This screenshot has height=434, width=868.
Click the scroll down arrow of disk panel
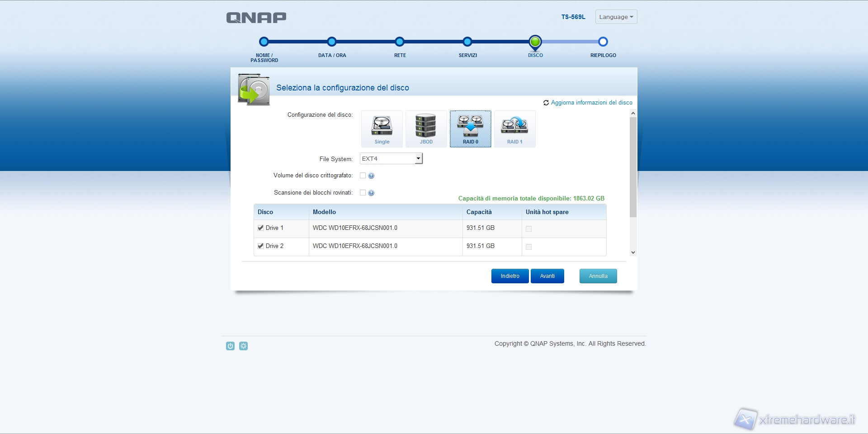(633, 253)
